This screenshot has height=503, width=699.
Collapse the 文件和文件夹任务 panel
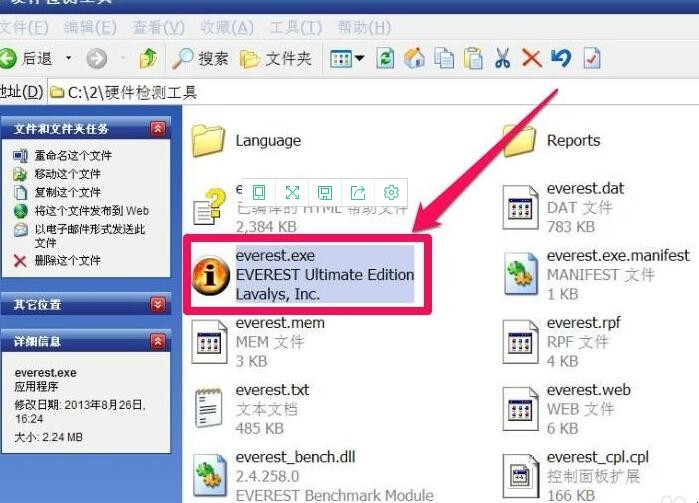(157, 129)
